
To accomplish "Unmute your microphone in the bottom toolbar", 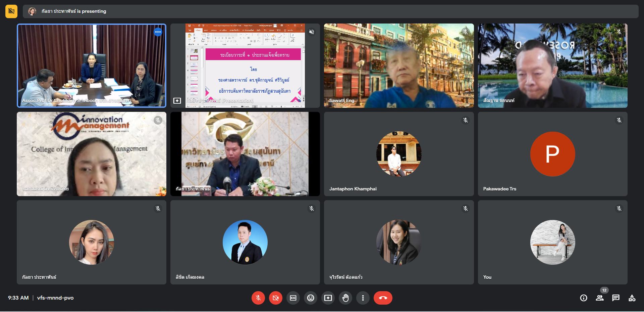I will click(x=258, y=298).
